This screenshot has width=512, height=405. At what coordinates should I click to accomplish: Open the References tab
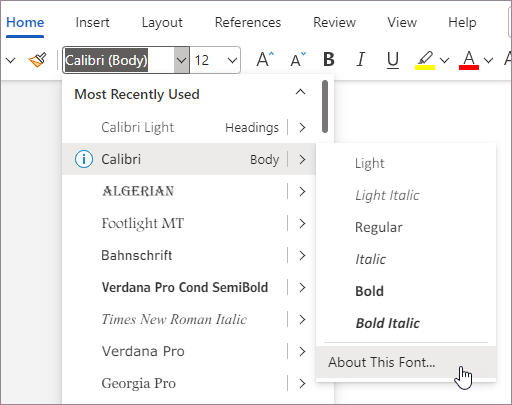click(x=248, y=23)
